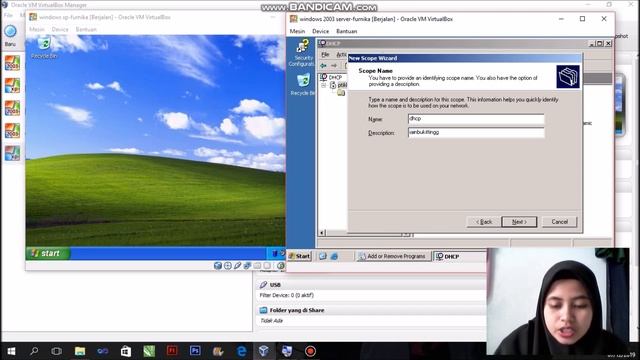This screenshot has width=640, height=360.
Task: Click the hard disk status icon in XP VM
Action: [x=218, y=266]
